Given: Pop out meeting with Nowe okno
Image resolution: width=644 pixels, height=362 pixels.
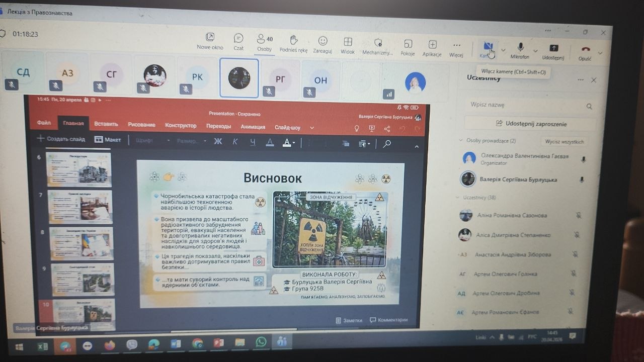Looking at the screenshot, I should point(210,40).
